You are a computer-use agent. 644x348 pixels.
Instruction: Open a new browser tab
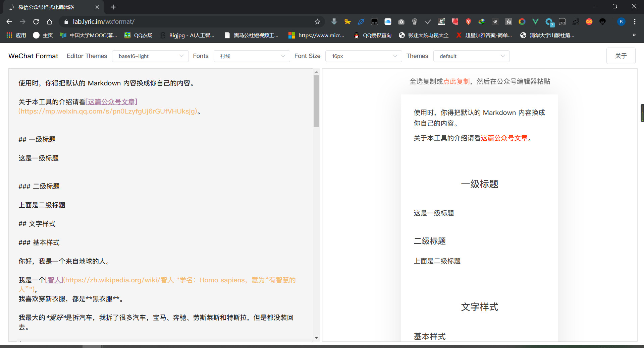(x=113, y=7)
